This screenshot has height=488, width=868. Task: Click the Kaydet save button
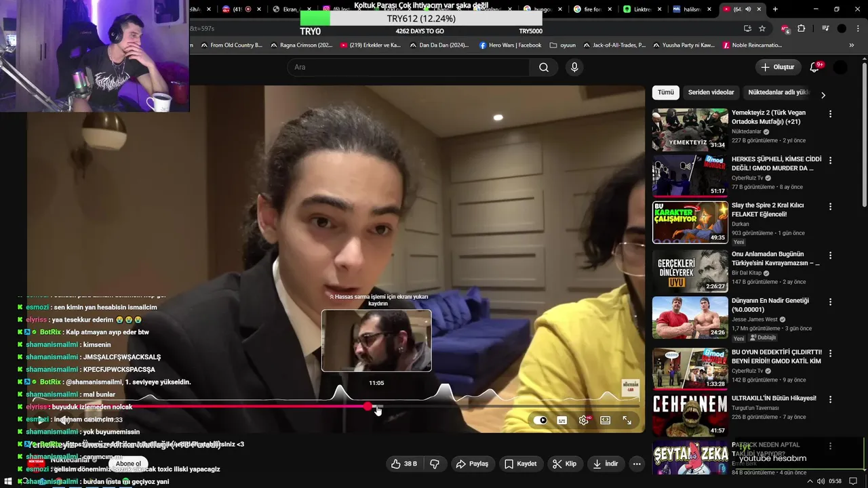[x=521, y=464]
